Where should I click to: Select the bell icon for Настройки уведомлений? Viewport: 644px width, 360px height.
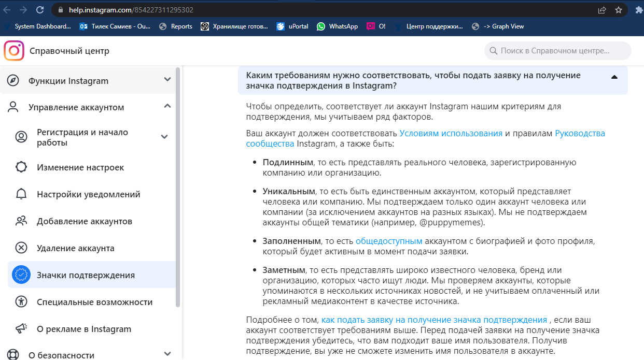(x=21, y=194)
